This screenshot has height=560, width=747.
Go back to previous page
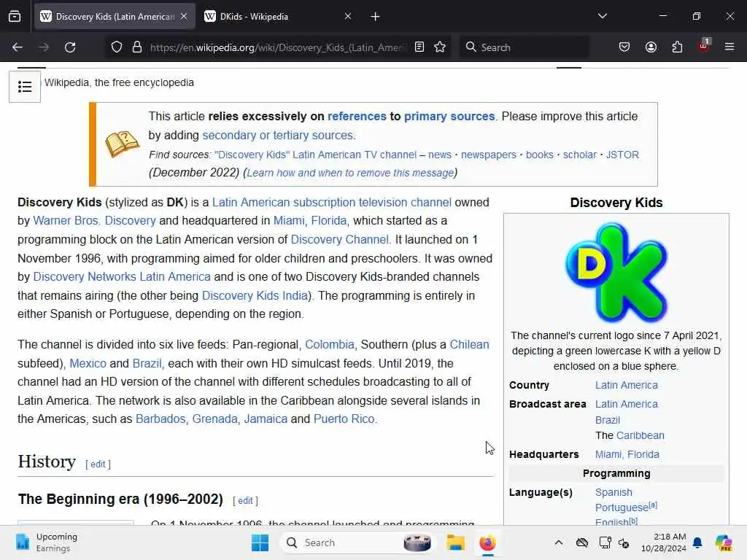pyautogui.click(x=18, y=47)
